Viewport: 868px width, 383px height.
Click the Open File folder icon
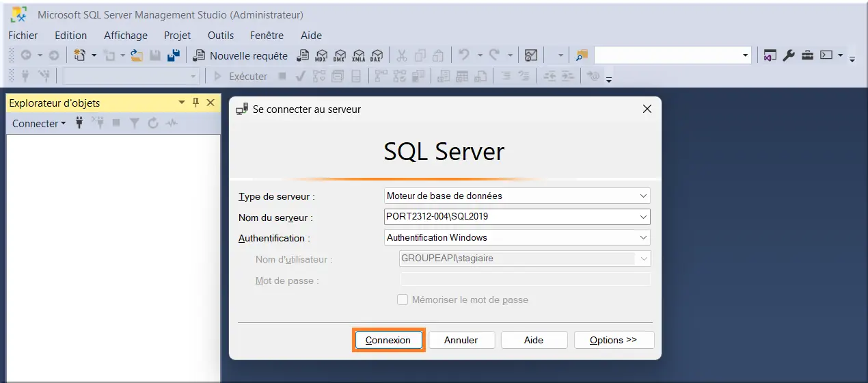137,55
